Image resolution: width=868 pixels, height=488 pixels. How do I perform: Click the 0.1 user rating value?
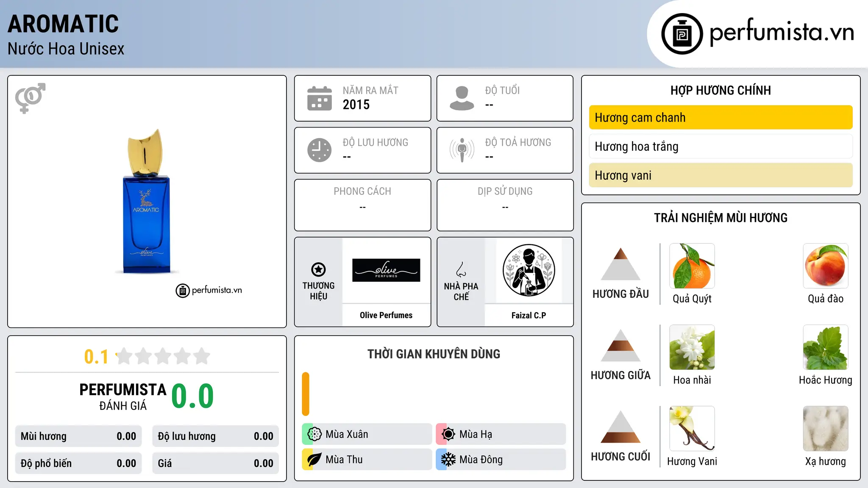(x=96, y=357)
